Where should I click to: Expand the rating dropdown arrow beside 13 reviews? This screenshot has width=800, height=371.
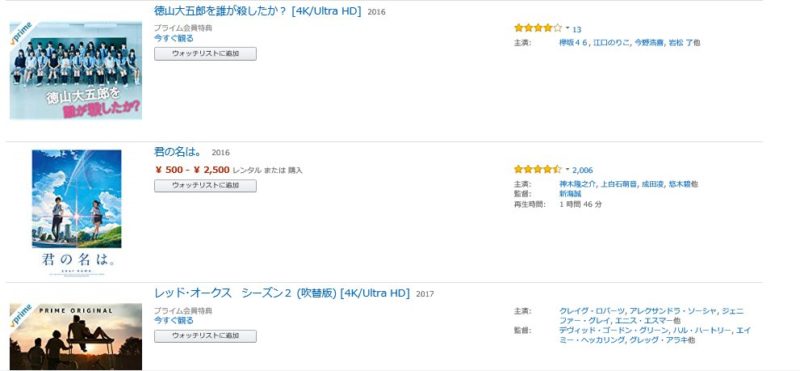click(x=567, y=28)
